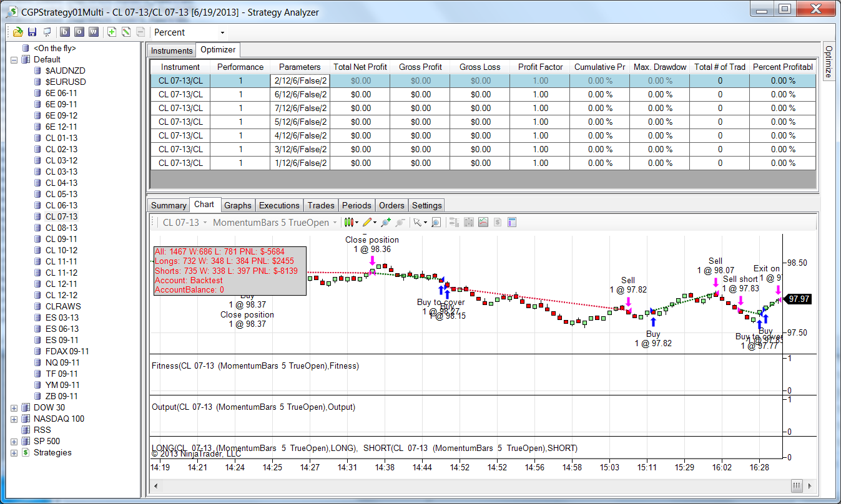Select CL 08-13 in the instrument tree
This screenshot has width=841, height=504.
tap(61, 228)
